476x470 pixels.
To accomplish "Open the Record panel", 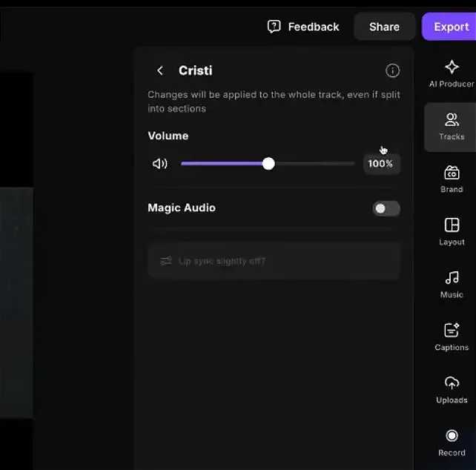I will [452, 443].
